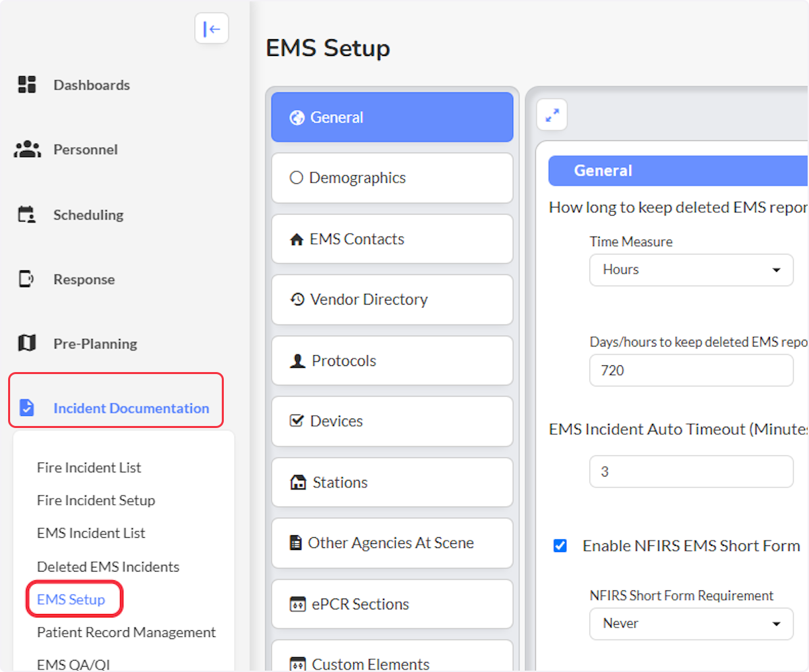Screen dimensions: 809x672
Task: Select the Demographics tab
Action: [392, 178]
